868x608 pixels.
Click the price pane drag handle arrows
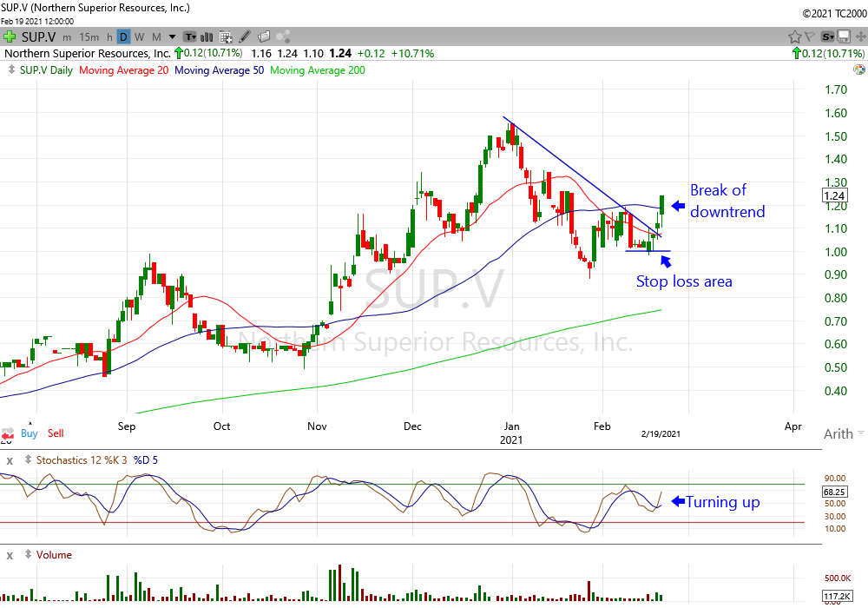(11, 69)
